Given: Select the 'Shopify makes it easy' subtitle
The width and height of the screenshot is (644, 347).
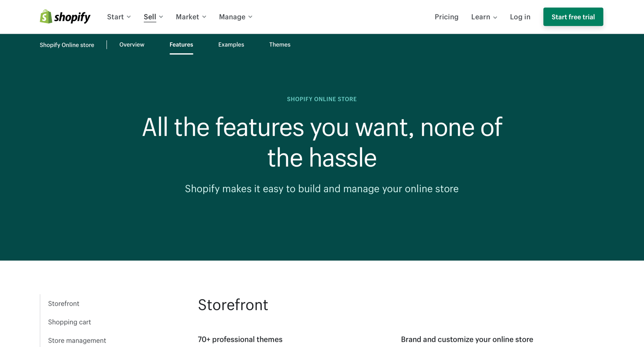Looking at the screenshot, I should (x=322, y=188).
